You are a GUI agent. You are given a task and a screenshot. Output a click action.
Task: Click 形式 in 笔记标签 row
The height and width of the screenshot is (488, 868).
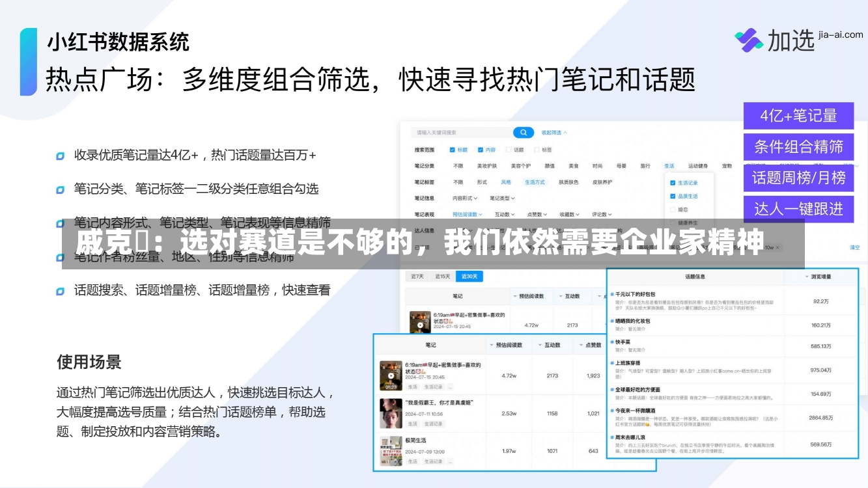tap(482, 182)
